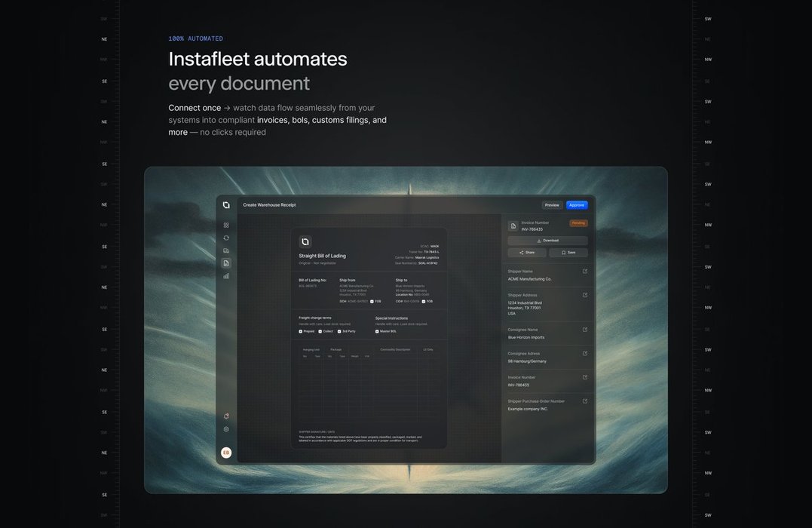
Task: Toggle the Prepaid checkbox
Action: pos(301,331)
